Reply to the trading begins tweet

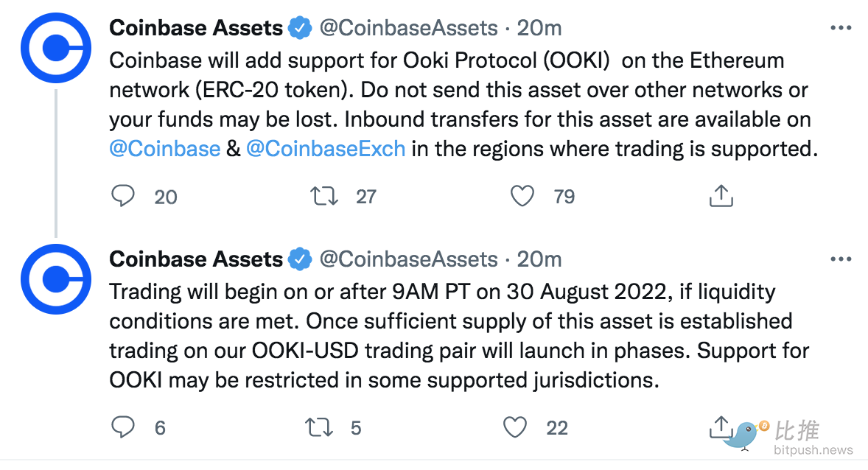123,427
